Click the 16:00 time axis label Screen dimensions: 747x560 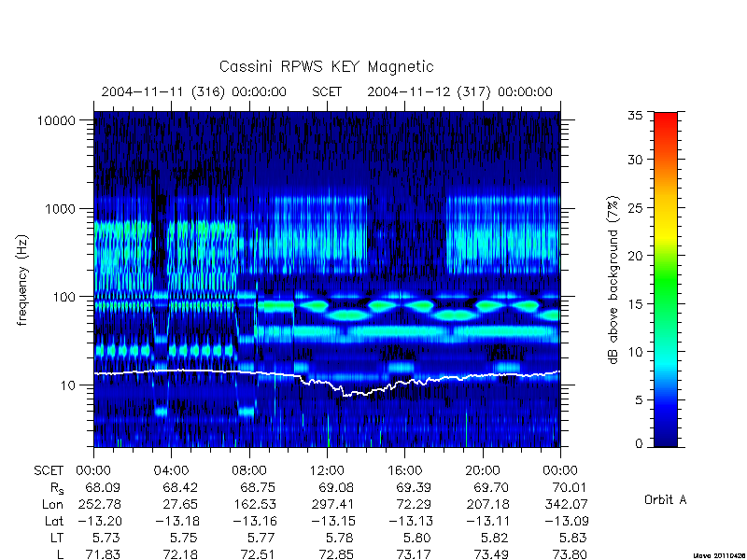coord(404,471)
